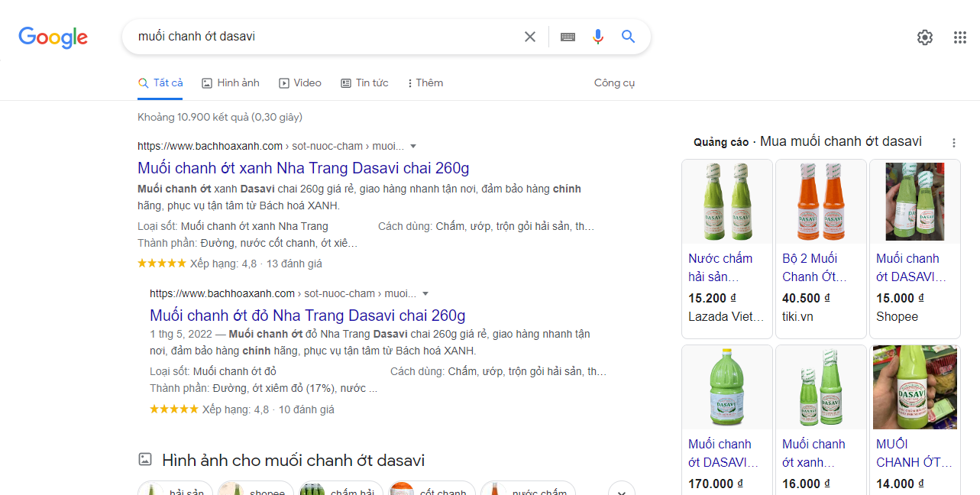Open 'Công cụ' search tools
Screen dimensions: 980x495
(x=614, y=82)
